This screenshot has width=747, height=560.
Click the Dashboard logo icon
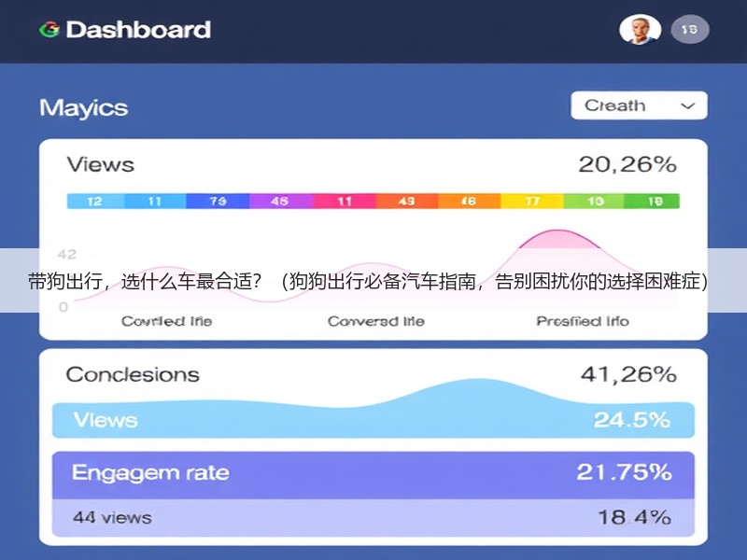coord(49,30)
